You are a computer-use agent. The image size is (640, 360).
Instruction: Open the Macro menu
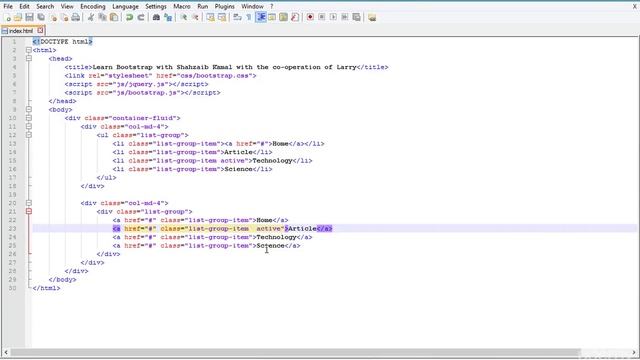coord(182,7)
